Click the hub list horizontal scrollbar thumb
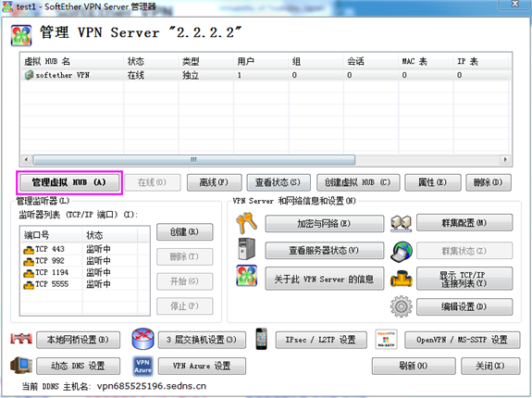Viewport: 532px width, 398px height. pos(194,159)
